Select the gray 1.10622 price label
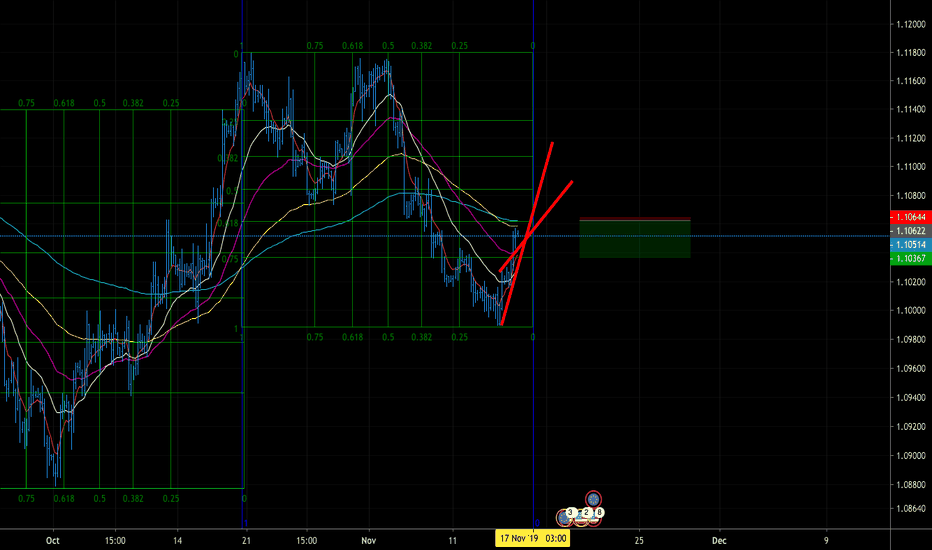932x550 pixels. click(909, 230)
